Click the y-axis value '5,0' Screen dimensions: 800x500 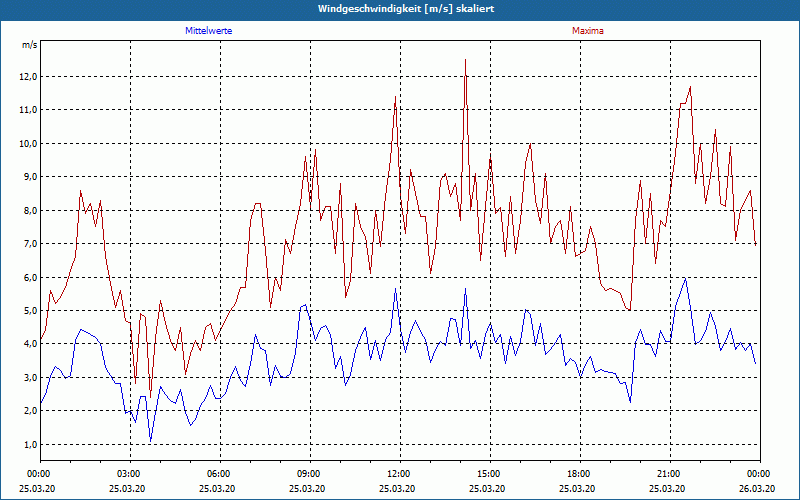click(30, 310)
